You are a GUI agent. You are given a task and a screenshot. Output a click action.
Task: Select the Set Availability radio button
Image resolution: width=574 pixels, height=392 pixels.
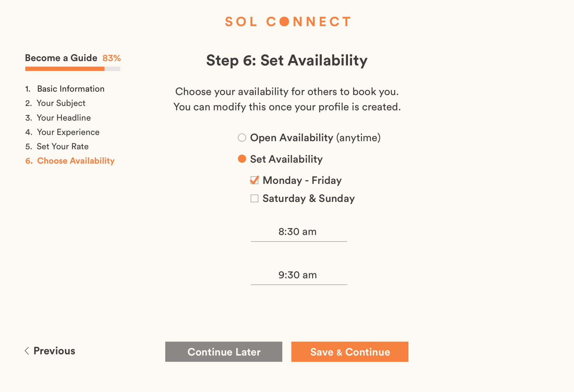(x=242, y=159)
